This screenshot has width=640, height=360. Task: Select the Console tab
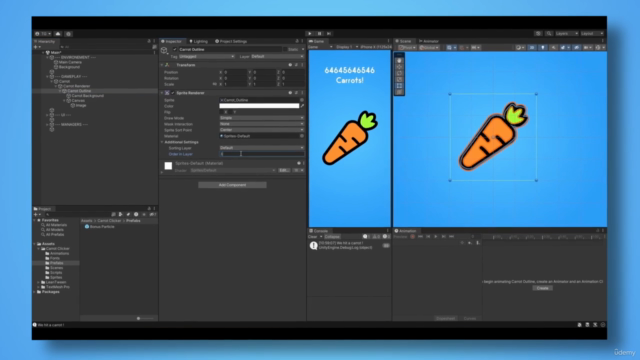(319, 231)
